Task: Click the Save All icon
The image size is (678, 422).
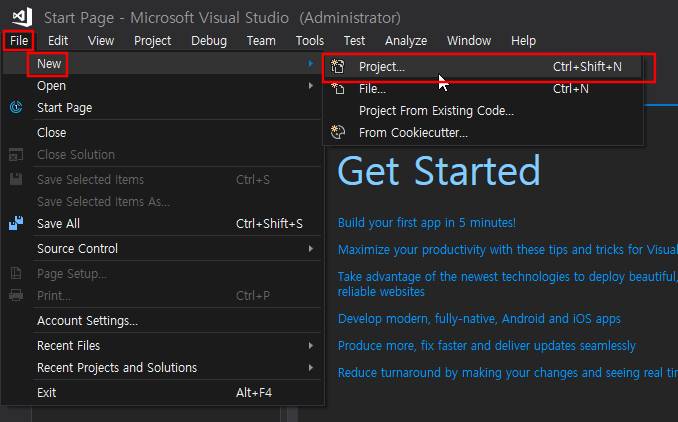Action: tap(16, 224)
